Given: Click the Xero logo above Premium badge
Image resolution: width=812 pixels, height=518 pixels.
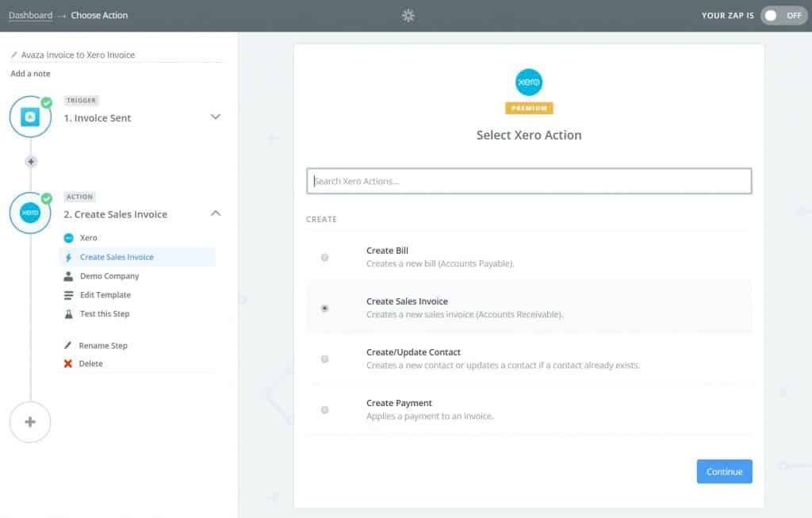Looking at the screenshot, I should [529, 82].
